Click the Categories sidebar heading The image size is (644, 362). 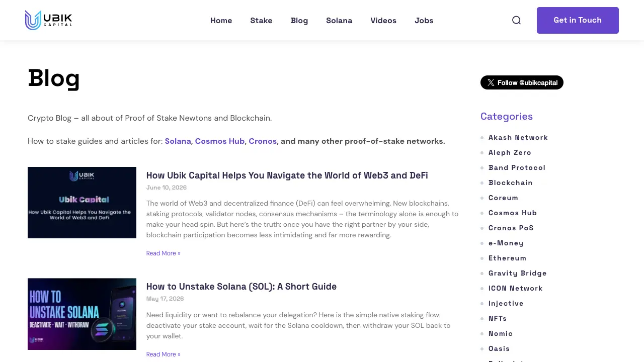[x=507, y=116]
